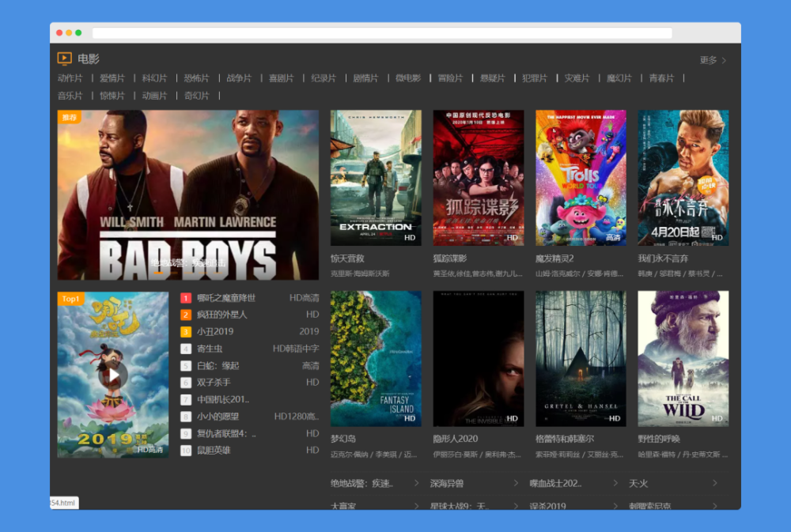
Task: Open the Extraction movie poster
Action: [x=376, y=178]
